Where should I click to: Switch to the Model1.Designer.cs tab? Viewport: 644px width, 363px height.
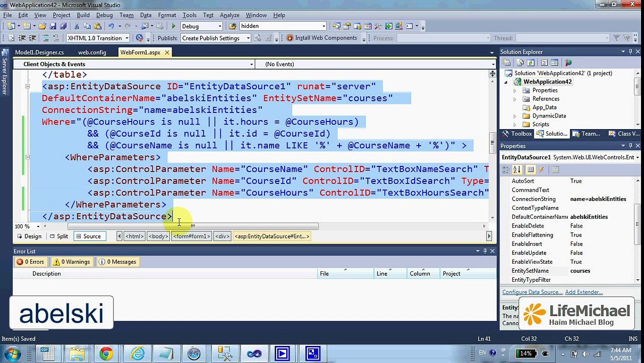click(x=39, y=52)
